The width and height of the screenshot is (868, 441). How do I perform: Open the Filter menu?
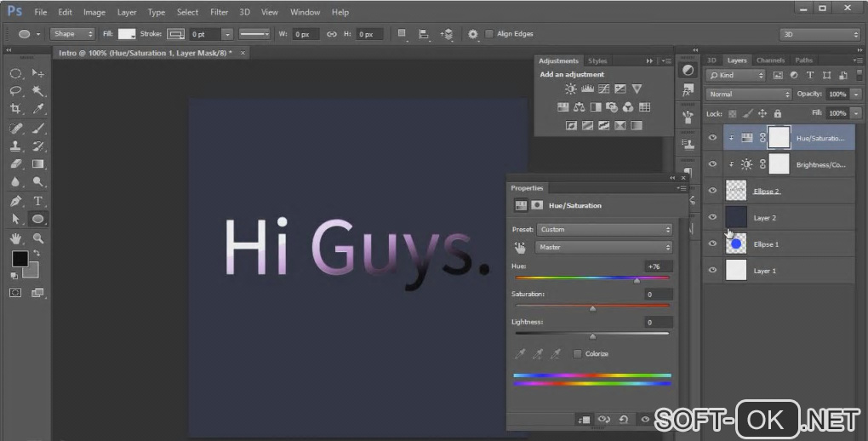219,13
